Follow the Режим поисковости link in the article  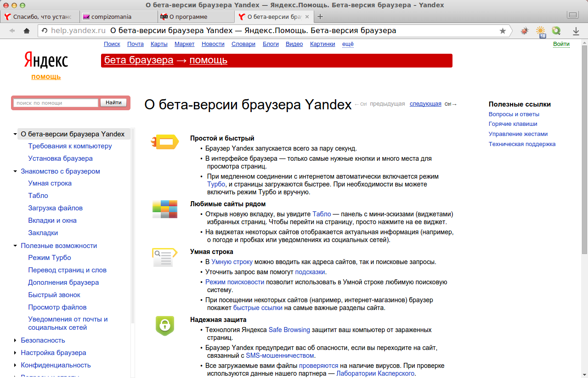click(x=235, y=282)
